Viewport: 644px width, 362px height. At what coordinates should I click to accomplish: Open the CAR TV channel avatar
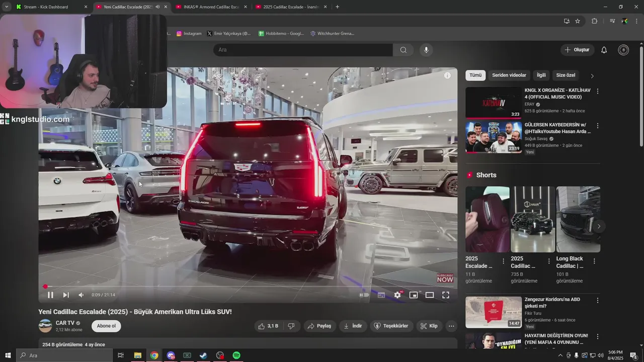pos(45,326)
